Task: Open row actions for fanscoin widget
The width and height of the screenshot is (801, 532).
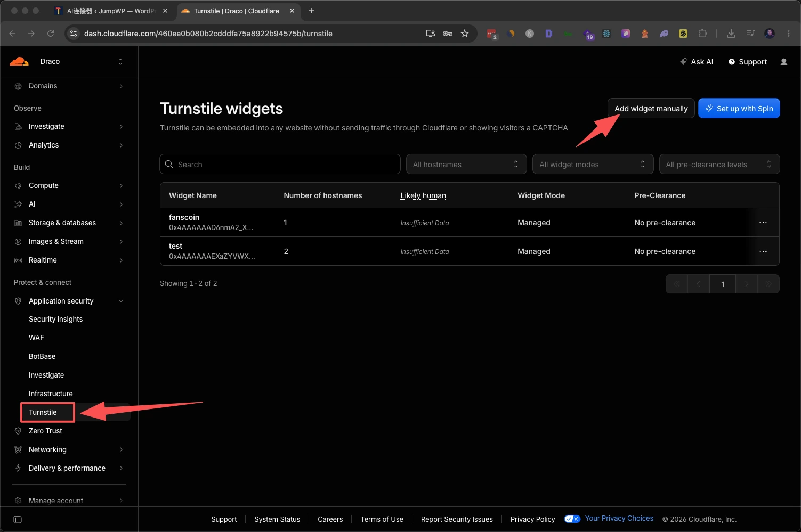Action: 763,223
